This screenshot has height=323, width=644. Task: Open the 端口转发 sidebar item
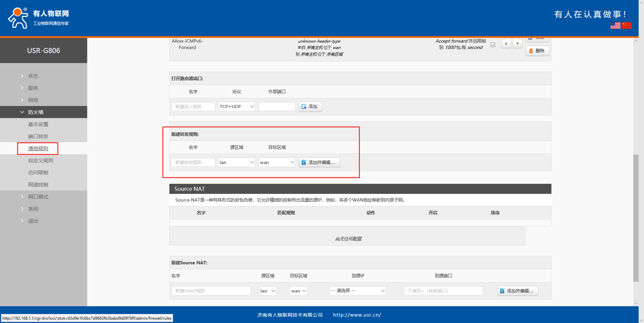(38, 137)
